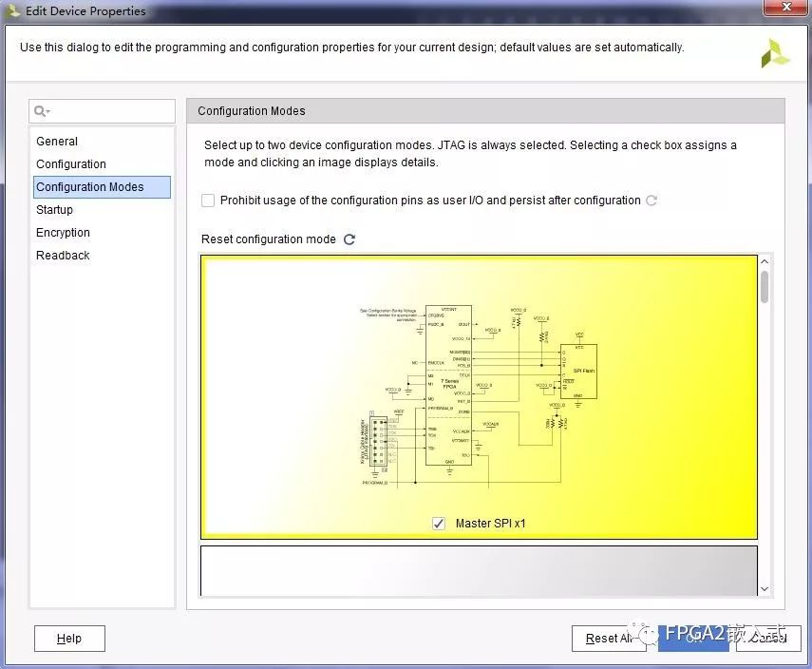Click scroll down arrow of modes list
The image size is (812, 669).
click(765, 589)
